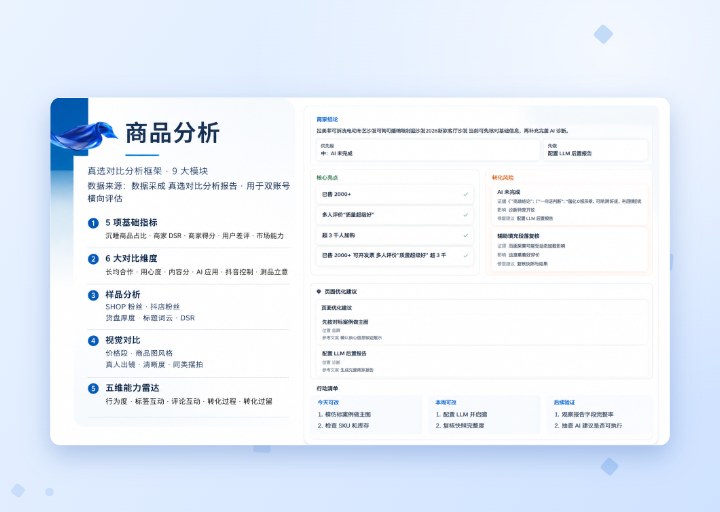Click the 行为度 radar dimensions line

click(189, 401)
